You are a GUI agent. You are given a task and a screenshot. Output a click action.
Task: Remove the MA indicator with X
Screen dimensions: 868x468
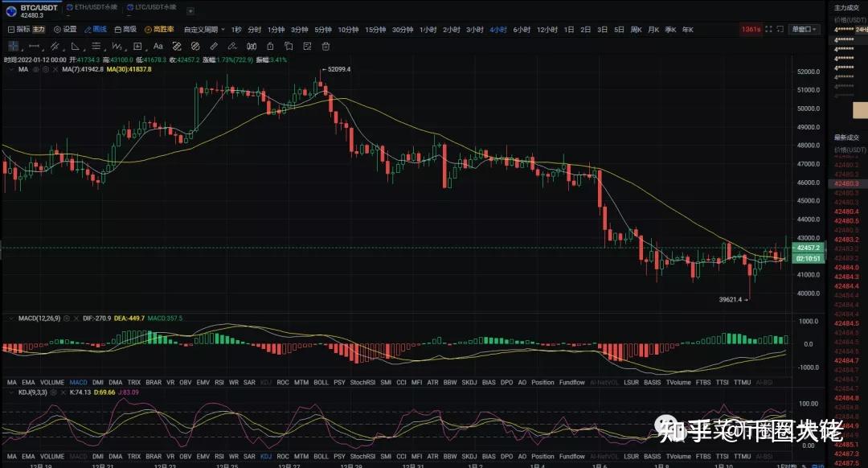pyautogui.click(x=55, y=69)
